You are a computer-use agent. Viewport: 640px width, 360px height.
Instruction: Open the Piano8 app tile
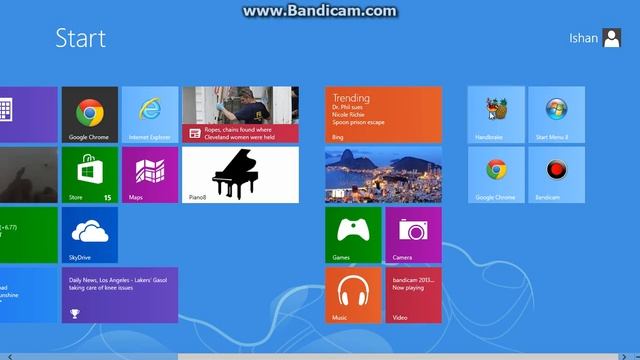[x=240, y=175]
